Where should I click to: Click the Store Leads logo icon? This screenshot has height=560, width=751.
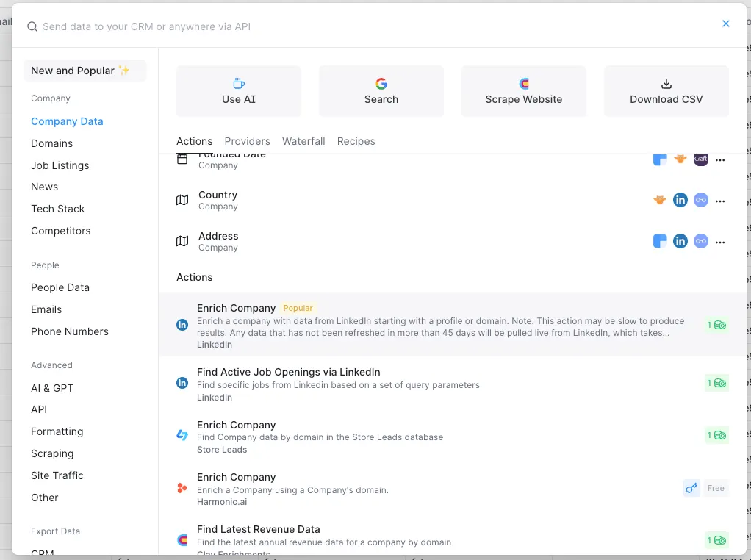coord(182,436)
